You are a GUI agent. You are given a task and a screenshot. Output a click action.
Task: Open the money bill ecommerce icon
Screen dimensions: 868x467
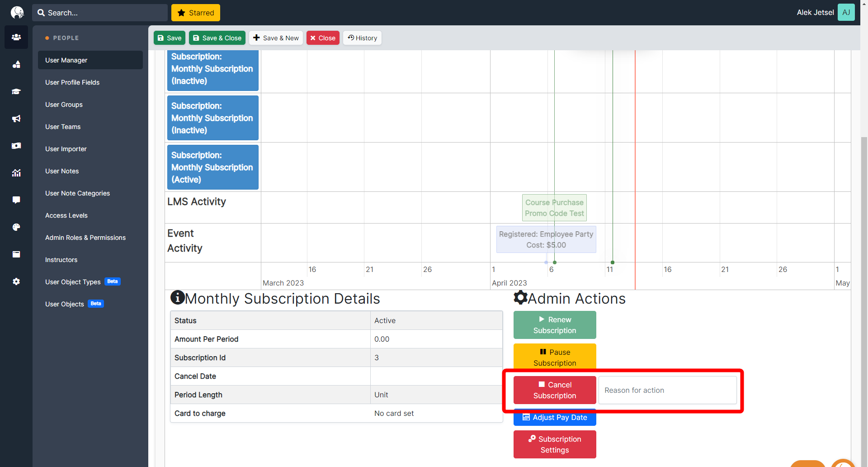tap(16, 146)
